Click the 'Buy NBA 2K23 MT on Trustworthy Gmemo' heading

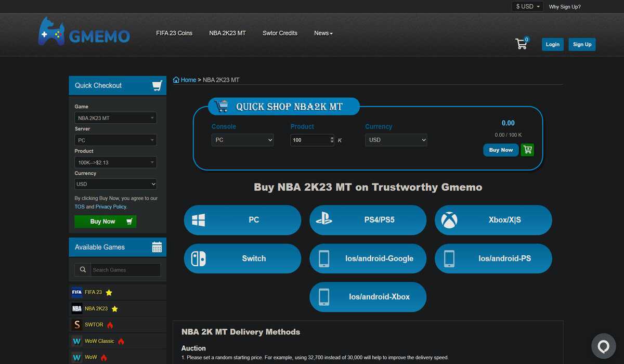click(x=368, y=187)
